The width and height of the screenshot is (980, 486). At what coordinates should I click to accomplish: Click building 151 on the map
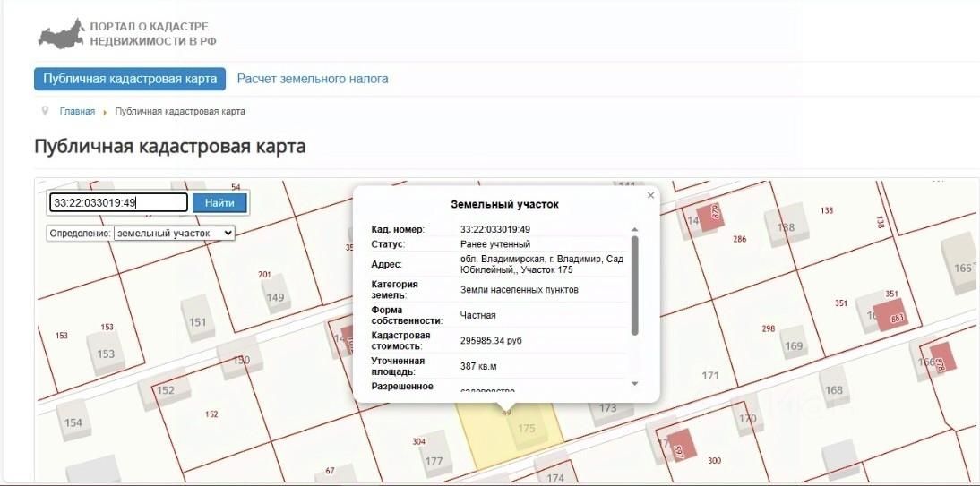click(197, 320)
